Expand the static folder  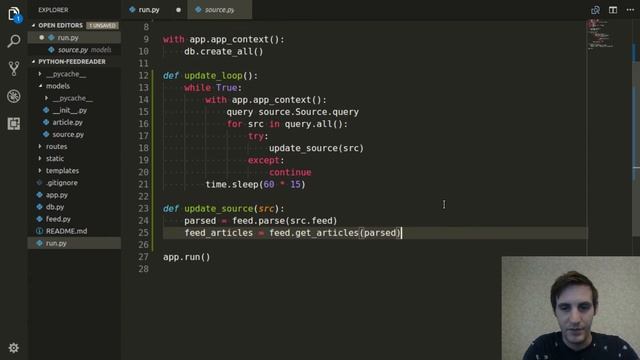point(55,158)
